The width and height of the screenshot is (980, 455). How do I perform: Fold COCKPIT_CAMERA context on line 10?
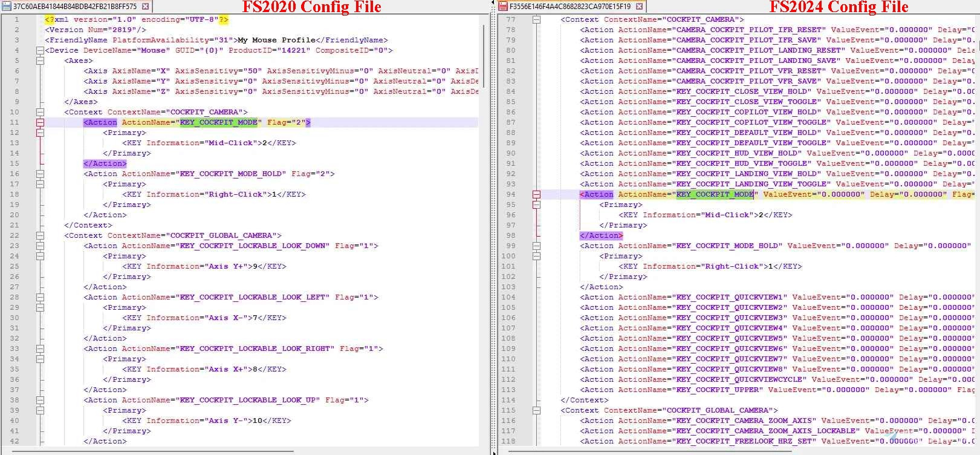click(x=40, y=112)
